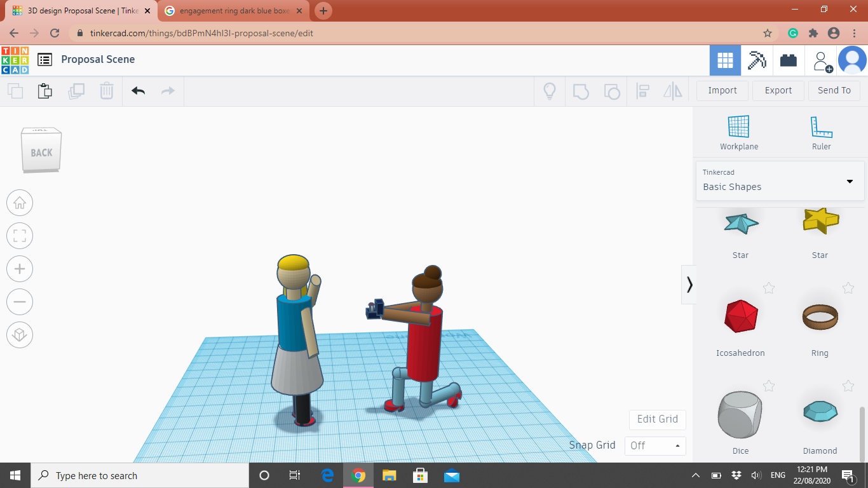Click the Group shapes icon
The image size is (868, 488).
pos(581,91)
